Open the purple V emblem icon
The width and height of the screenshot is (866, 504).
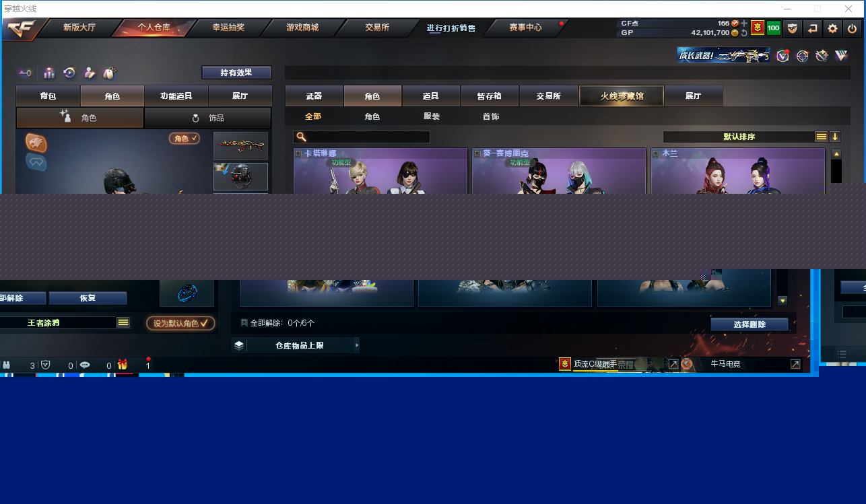coord(841,56)
